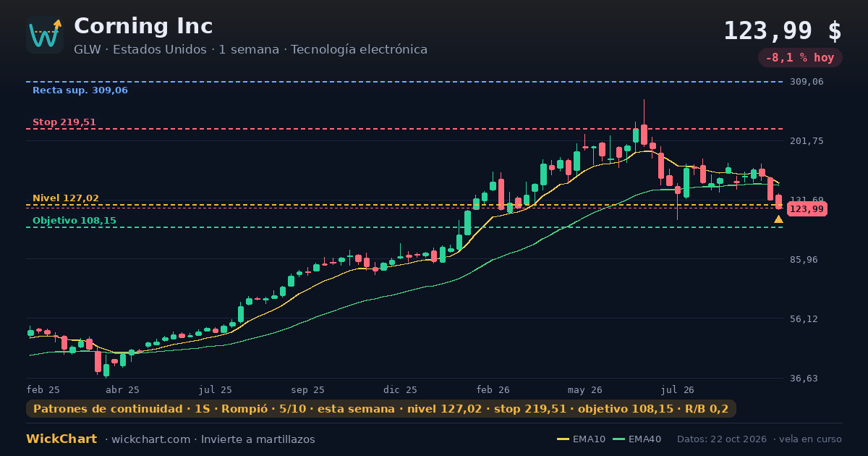The image size is (868, 456).
Task: Click the EMA10 legend entry
Action: 581,439
